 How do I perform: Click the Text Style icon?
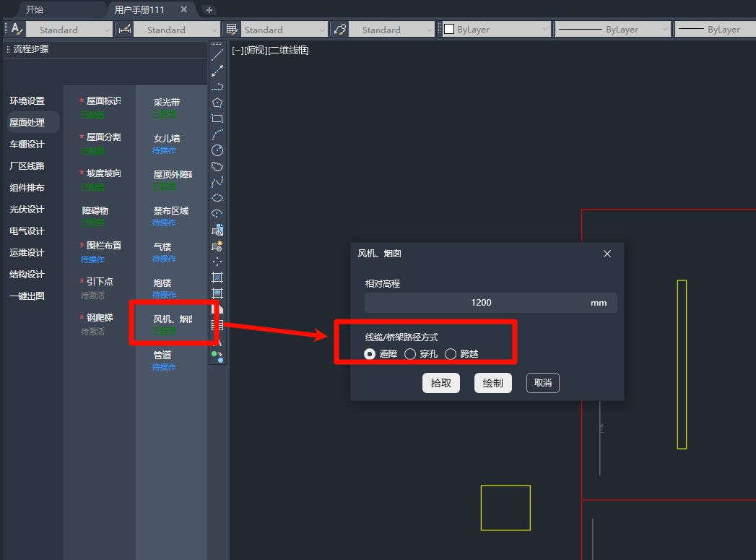[x=17, y=30]
